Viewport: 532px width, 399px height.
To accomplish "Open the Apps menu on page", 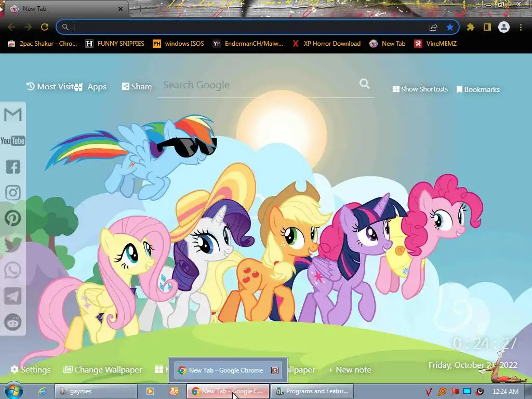I will point(90,87).
